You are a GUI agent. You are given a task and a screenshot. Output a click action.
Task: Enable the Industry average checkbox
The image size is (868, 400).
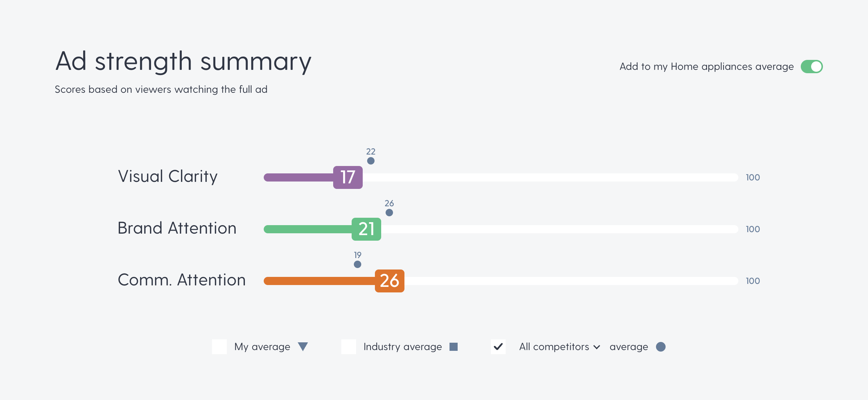pos(349,347)
